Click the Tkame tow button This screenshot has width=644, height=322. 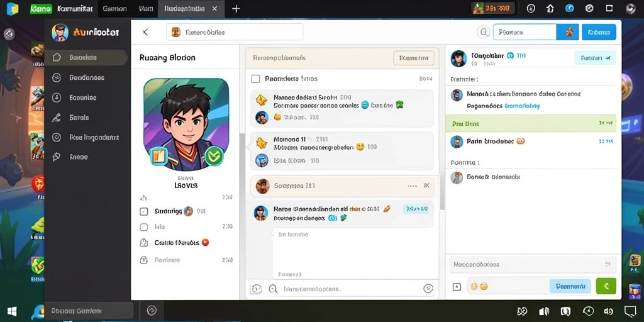coord(414,58)
